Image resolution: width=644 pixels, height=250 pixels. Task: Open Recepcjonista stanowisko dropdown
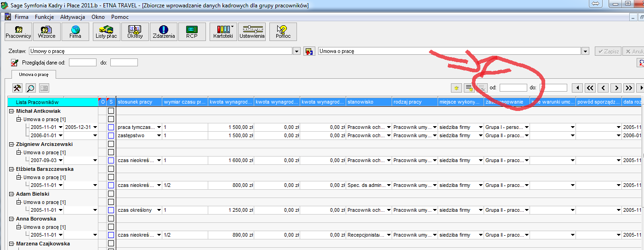click(x=389, y=235)
